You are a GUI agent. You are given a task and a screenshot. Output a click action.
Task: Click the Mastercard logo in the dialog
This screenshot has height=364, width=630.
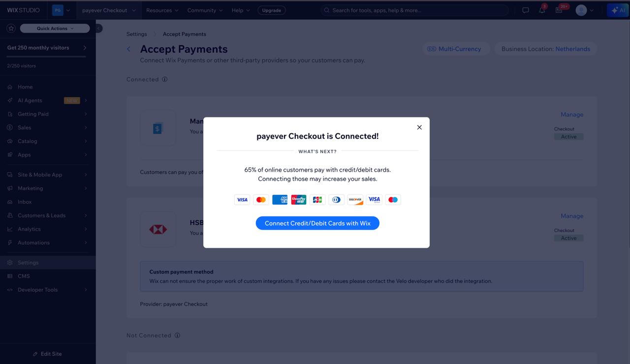pos(261,200)
